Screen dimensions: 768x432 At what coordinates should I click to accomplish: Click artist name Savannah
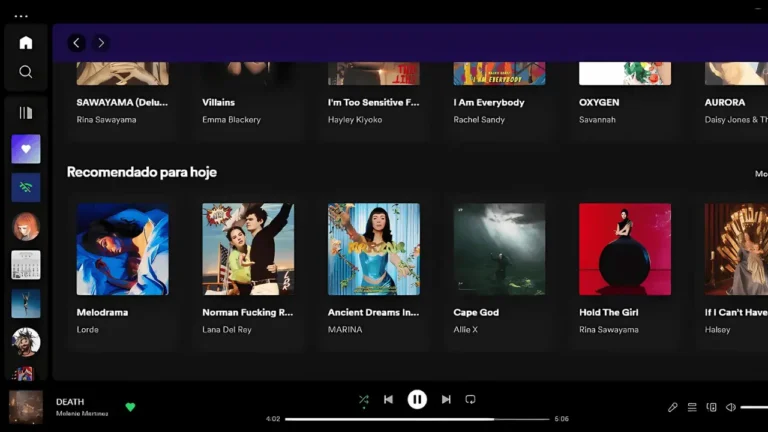click(597, 120)
